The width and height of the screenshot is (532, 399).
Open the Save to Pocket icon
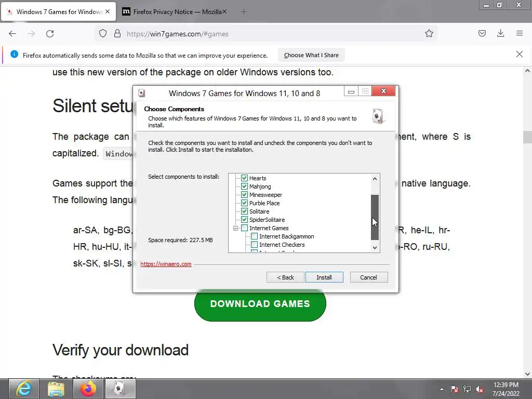click(x=482, y=34)
